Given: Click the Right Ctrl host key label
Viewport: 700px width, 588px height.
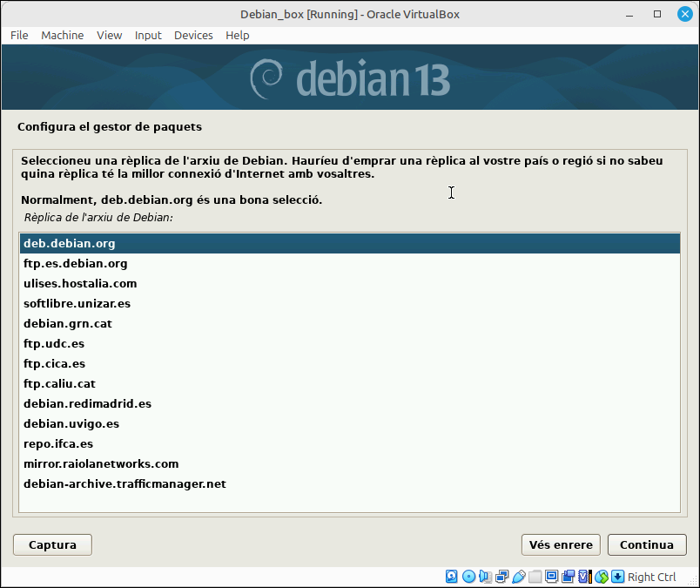Looking at the screenshot, I should coord(651,577).
